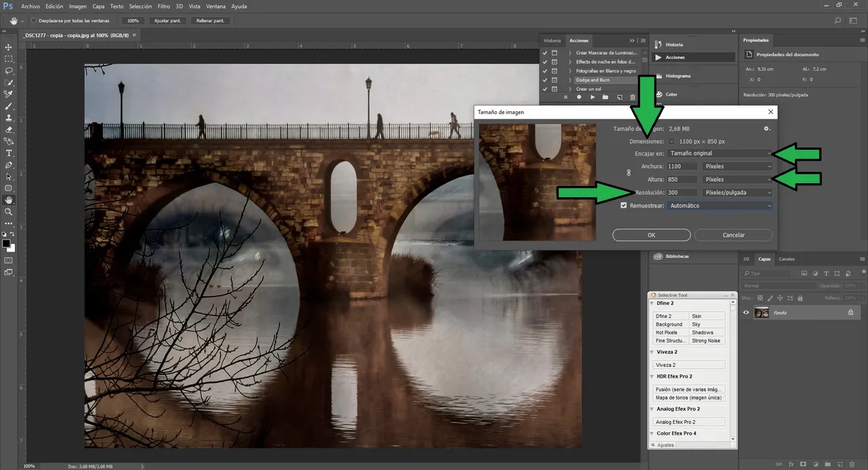868x470 pixels.
Task: Click the Ajustar pant. button
Action: click(166, 21)
